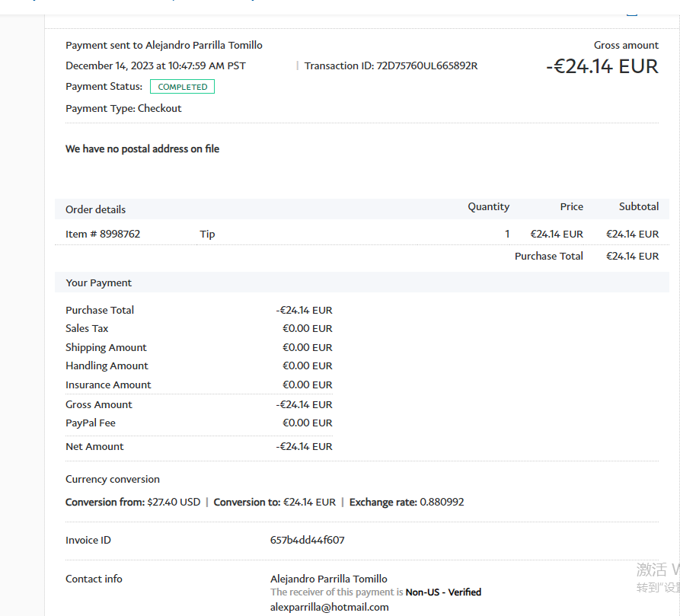Viewport: 680px width, 616px height.
Task: Click the Tip item description
Action: (x=207, y=234)
